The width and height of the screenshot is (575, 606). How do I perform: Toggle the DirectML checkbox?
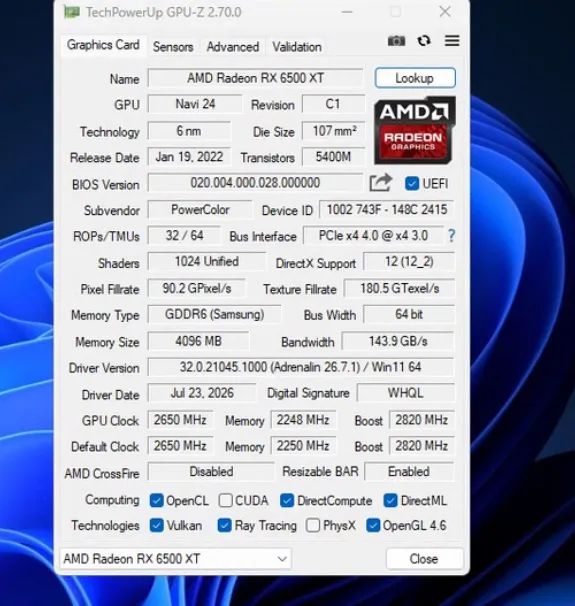coord(390,500)
